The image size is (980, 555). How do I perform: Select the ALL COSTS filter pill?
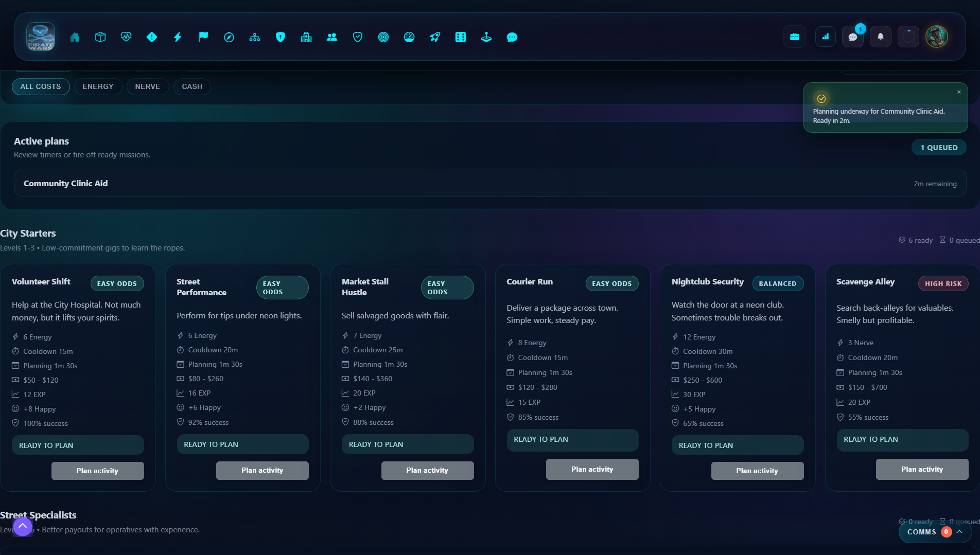coord(41,86)
